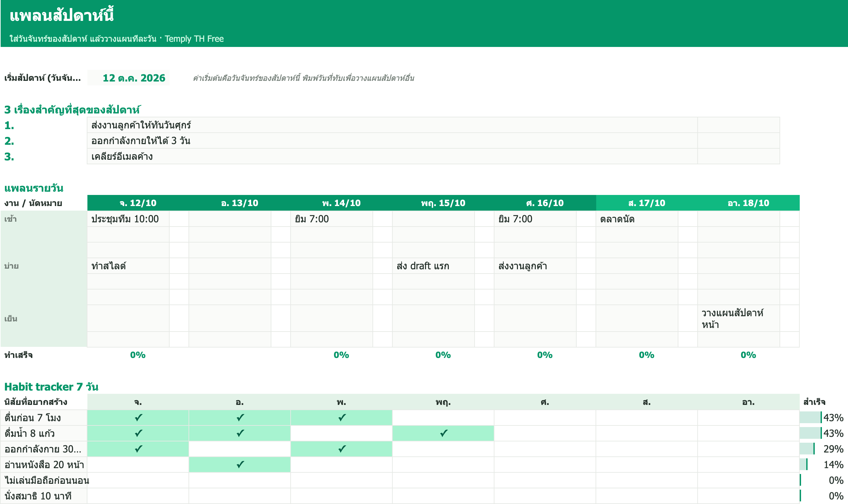Click the พฤ. 15/10 day header
848x504 pixels.
[x=443, y=203]
